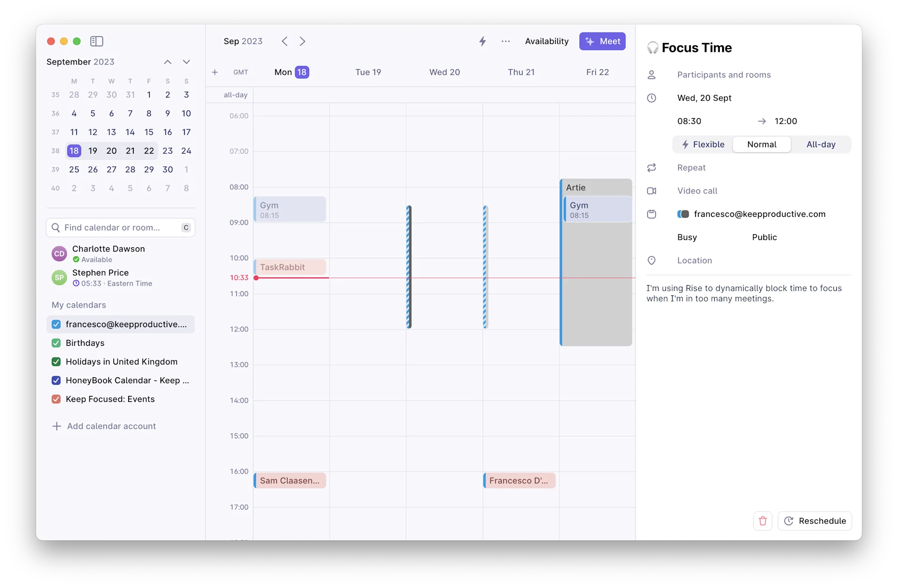Uncheck the Birthdays calendar checkbox
The image size is (898, 588).
[x=56, y=343]
